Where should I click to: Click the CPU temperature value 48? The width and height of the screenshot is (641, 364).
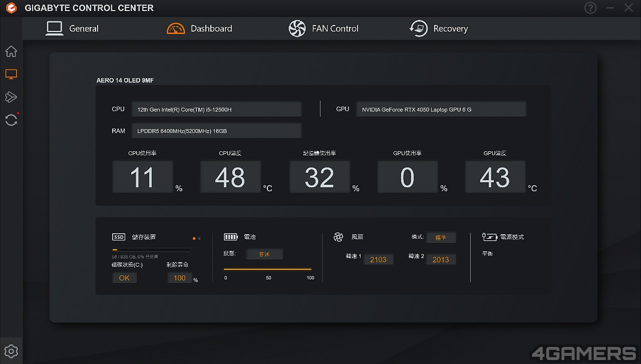(x=230, y=177)
